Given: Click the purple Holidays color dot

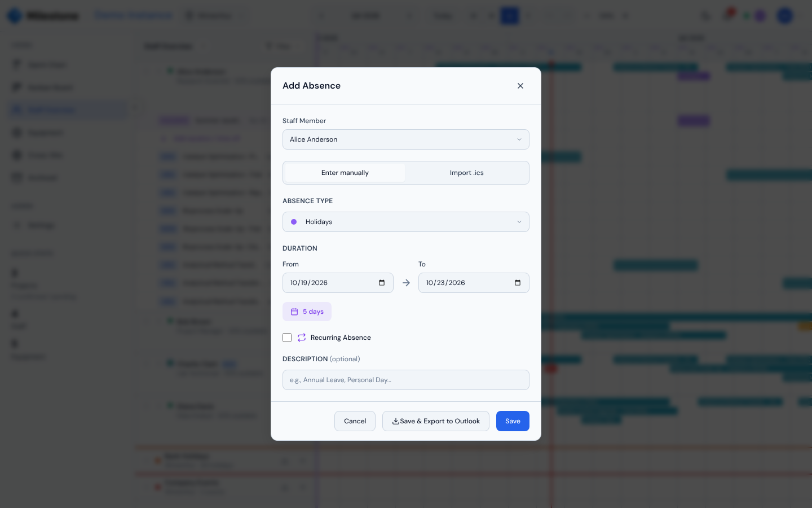Looking at the screenshot, I should pos(294,222).
